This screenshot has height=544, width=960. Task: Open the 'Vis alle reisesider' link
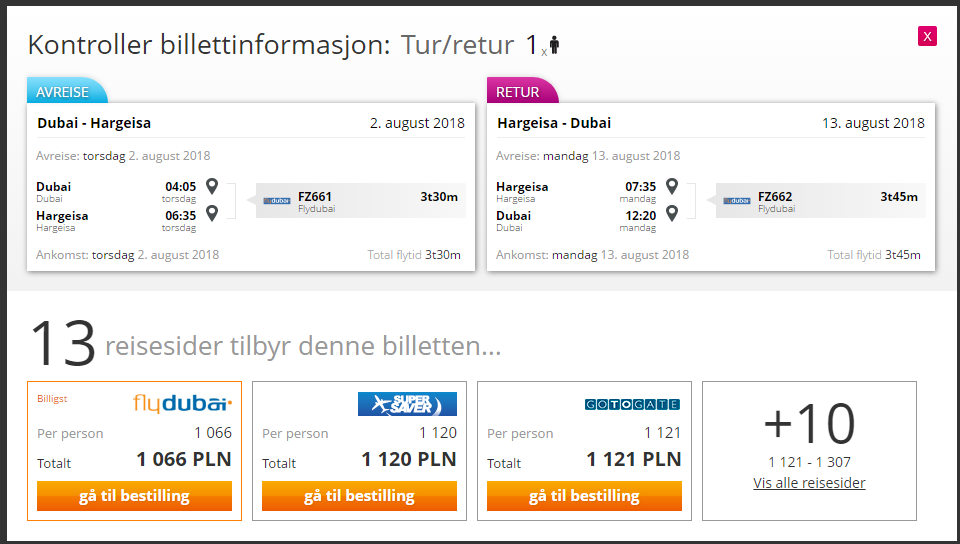point(809,483)
